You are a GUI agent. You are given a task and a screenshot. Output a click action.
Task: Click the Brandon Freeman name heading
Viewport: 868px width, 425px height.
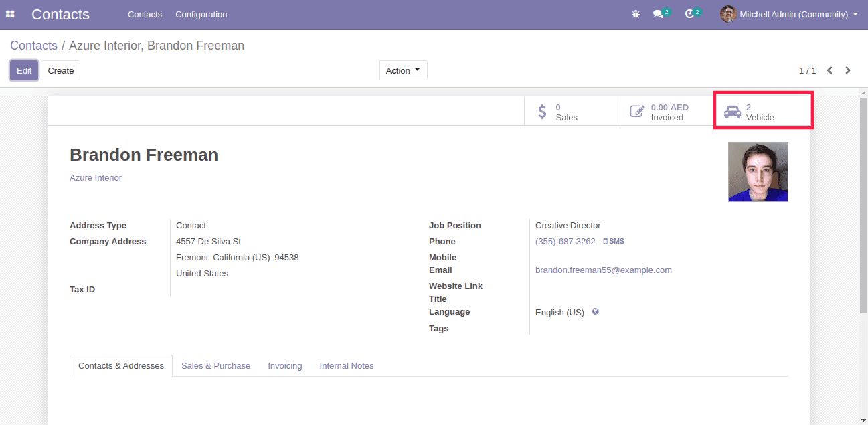coord(144,155)
